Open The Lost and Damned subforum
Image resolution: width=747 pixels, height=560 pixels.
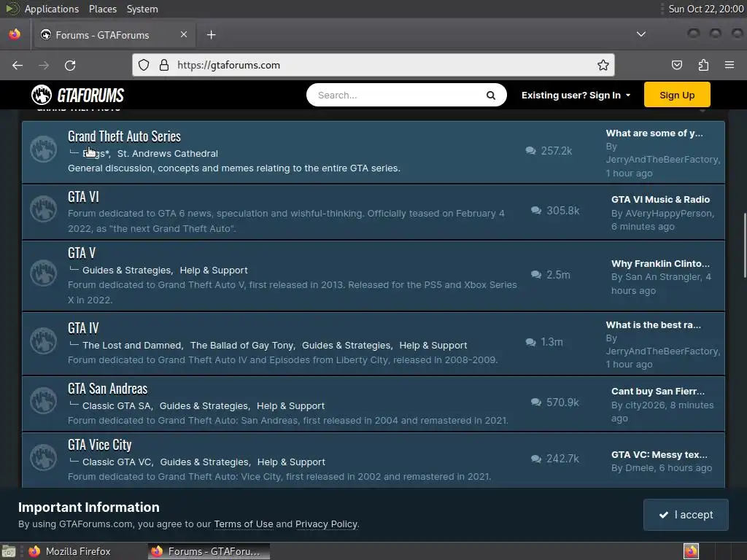click(132, 345)
